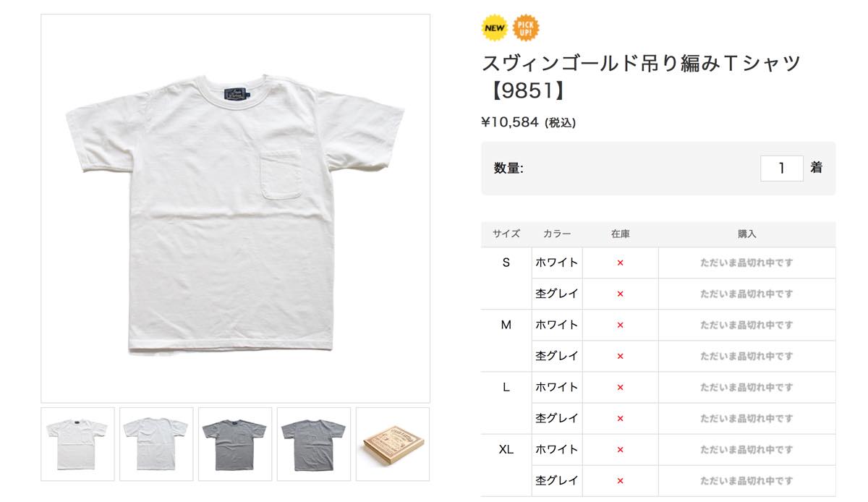Click the red × stock icon for M ホワイト
The height and width of the screenshot is (502, 868).
[x=620, y=326]
